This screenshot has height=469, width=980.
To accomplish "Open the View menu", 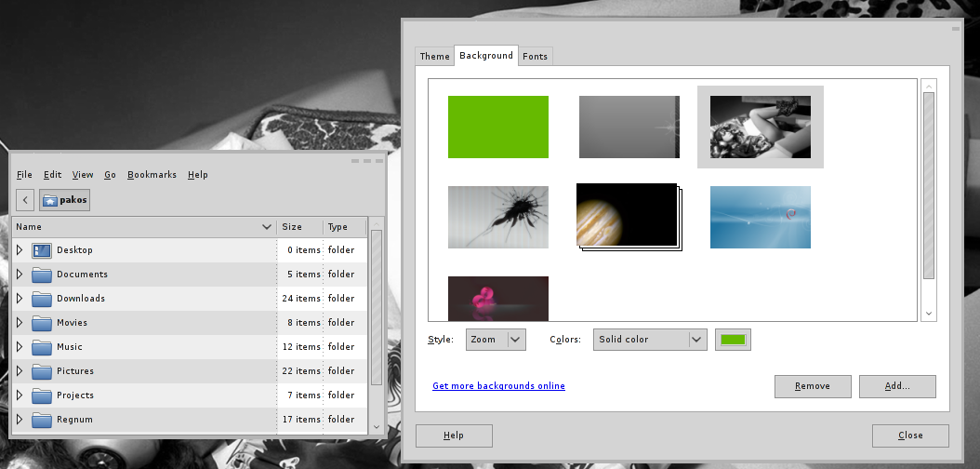I will [83, 175].
